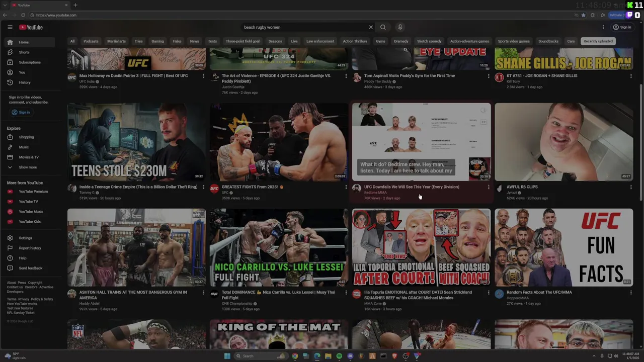
Task: Select the Martial arts filter chip
Action: [x=116, y=41]
